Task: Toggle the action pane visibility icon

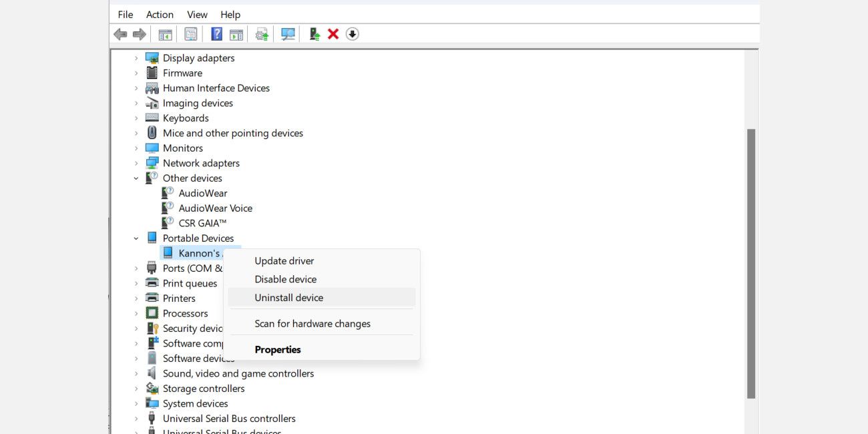Action: 236,33
